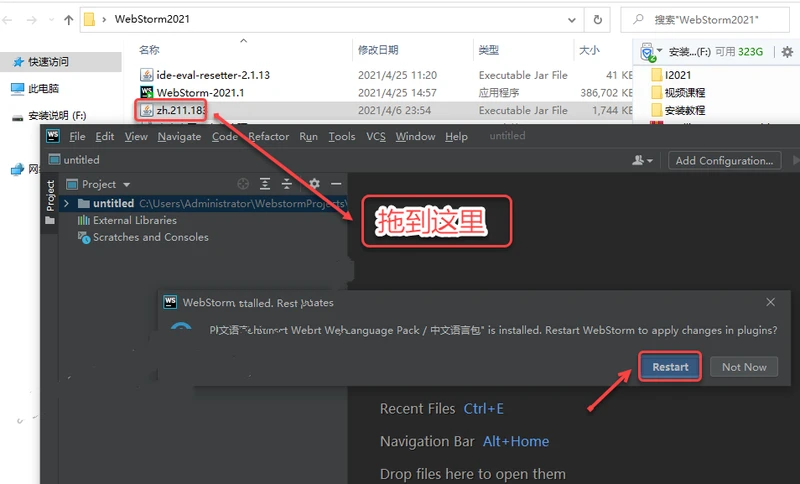Open the View menu
The height and width of the screenshot is (484, 800).
(136, 136)
